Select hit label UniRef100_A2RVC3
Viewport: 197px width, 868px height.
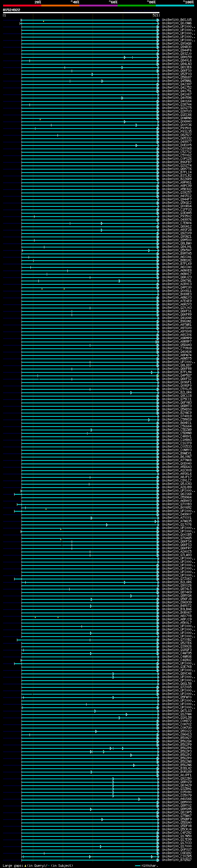click(x=176, y=284)
